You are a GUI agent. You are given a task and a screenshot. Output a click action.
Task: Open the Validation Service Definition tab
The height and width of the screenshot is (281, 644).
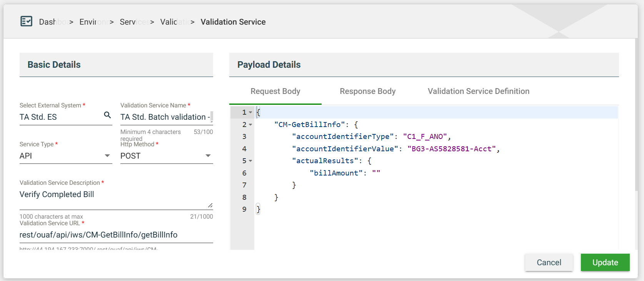tap(478, 91)
